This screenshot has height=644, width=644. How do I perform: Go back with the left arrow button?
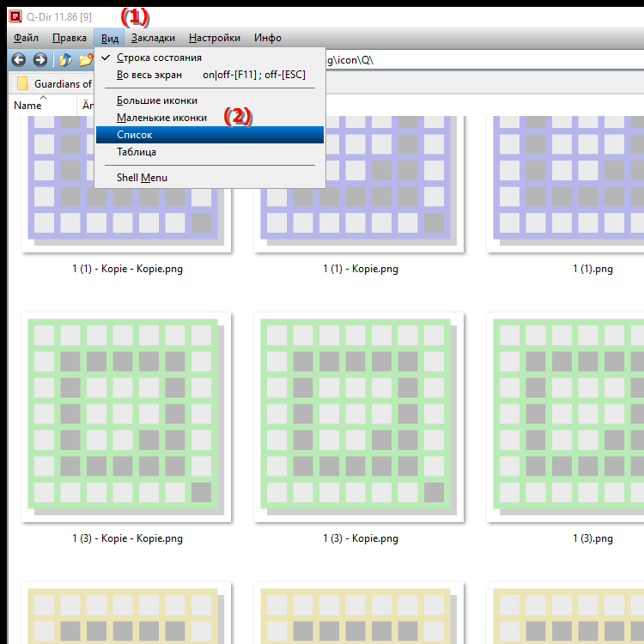[19, 60]
